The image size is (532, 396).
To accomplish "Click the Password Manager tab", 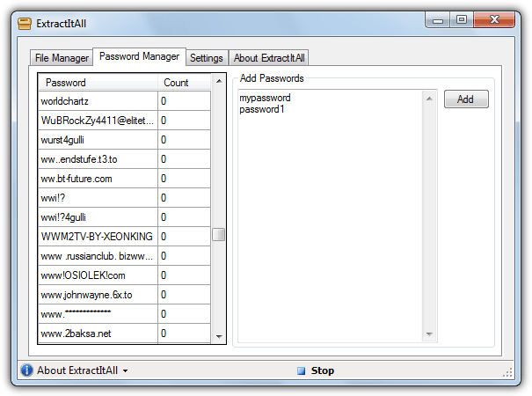I will (139, 56).
